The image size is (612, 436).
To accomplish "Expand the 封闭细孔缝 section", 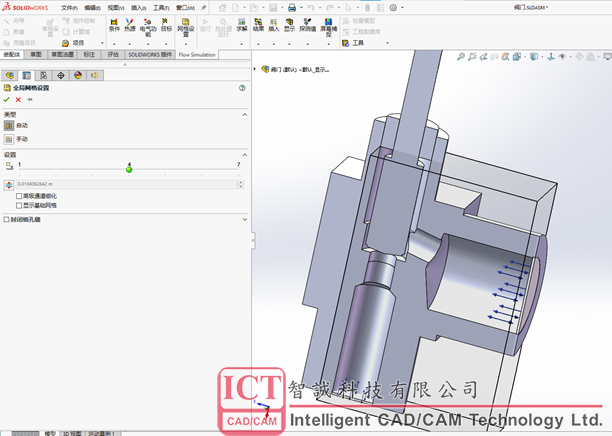I will pos(245,220).
